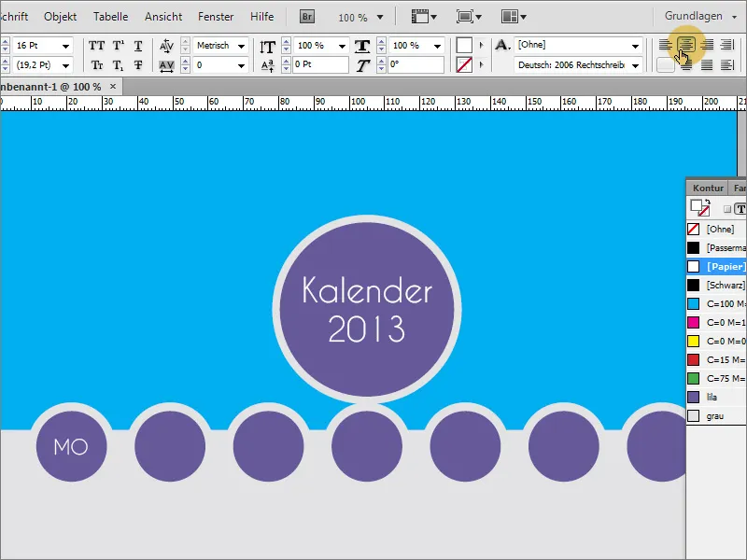Viewport: 747px width, 560px height.
Task: Expand the fill color flyout arrow
Action: point(481,46)
